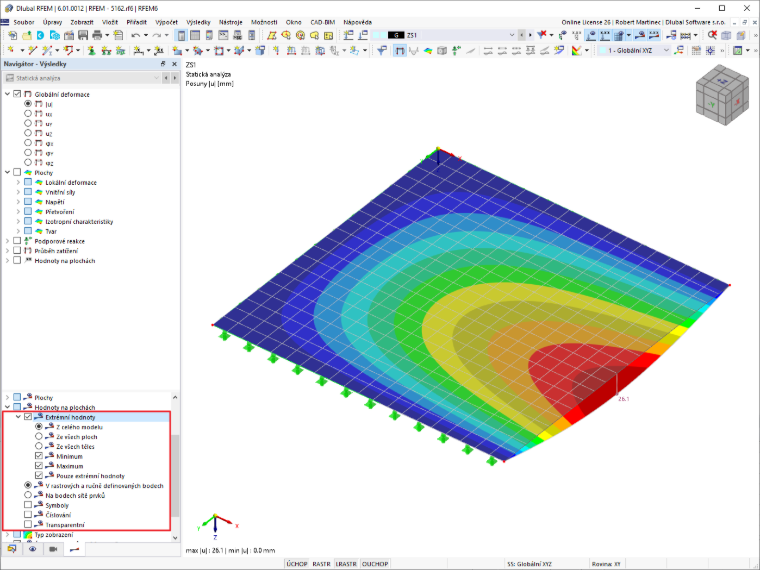Toggle the deformation results icon in second toolbar
Viewport: 760px width, 570px height.
399,50
